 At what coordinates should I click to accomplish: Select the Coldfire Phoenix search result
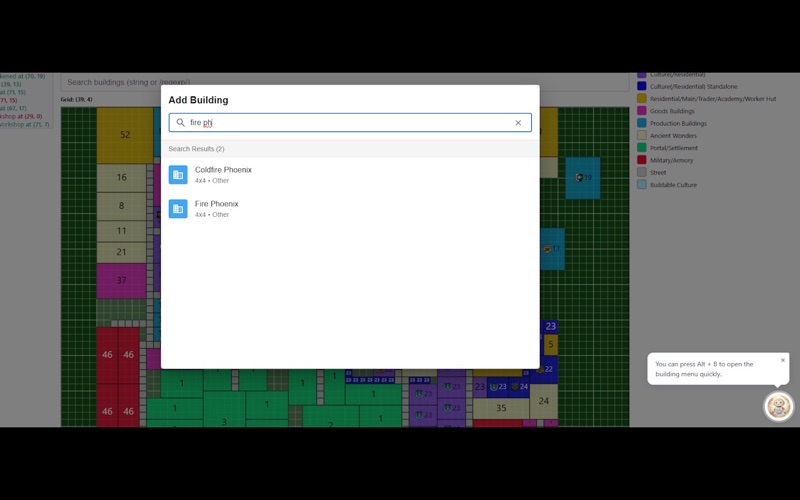[x=350, y=174]
